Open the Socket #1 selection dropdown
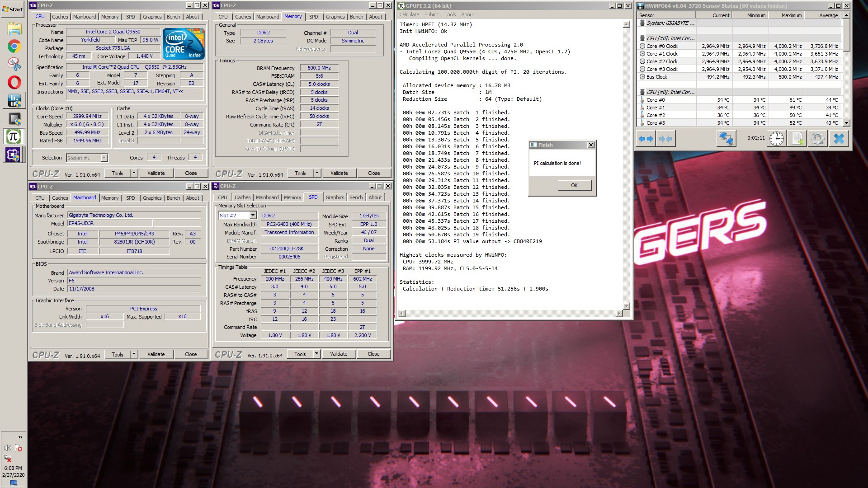The width and height of the screenshot is (868, 488). [x=104, y=158]
